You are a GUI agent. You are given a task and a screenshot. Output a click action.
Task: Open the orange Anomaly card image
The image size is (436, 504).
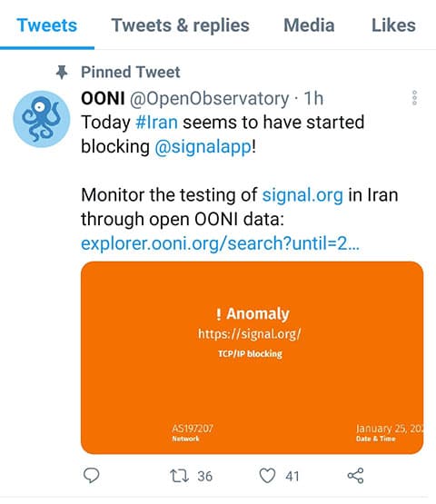253,358
